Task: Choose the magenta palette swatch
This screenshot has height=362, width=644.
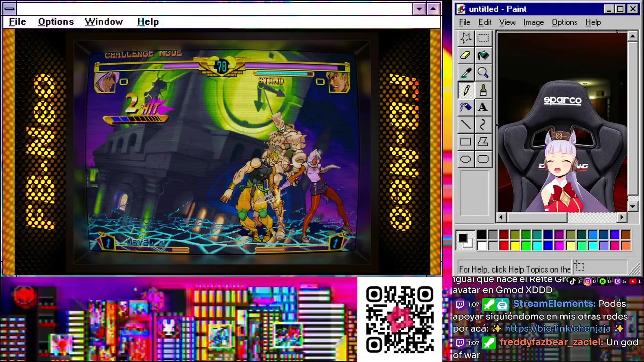Action: pos(559,245)
